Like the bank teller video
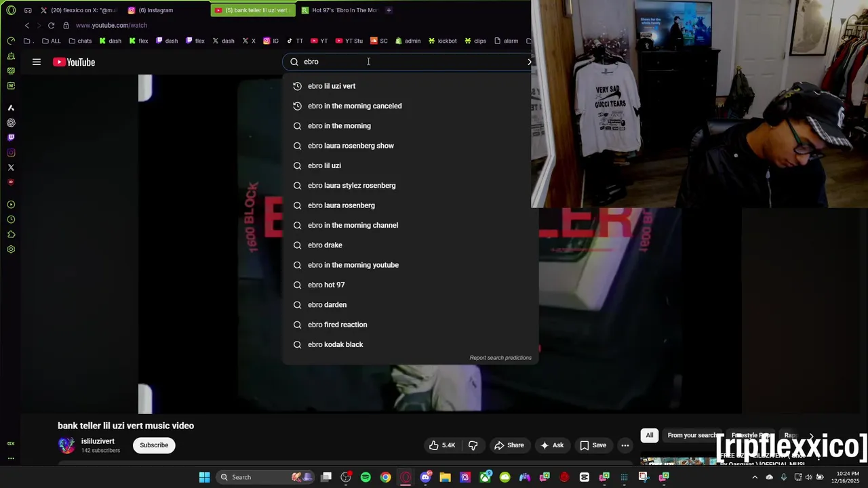Viewport: 868px width, 488px height. pyautogui.click(x=441, y=445)
